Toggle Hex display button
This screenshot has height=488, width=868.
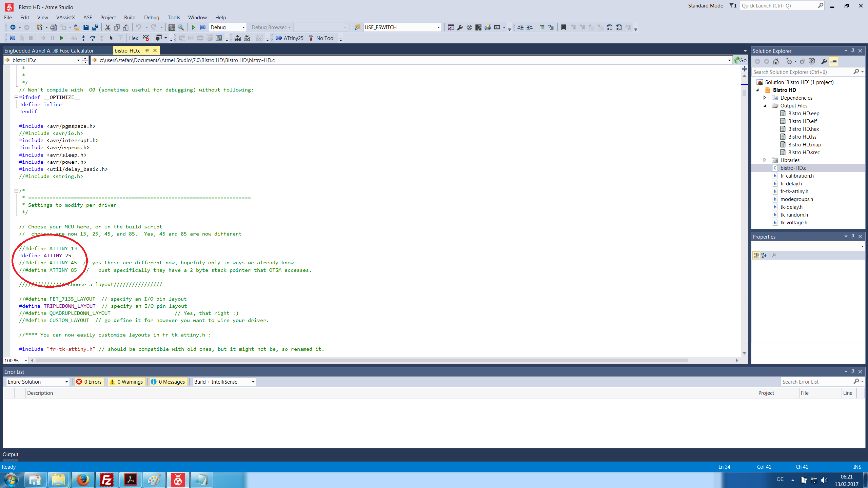134,38
